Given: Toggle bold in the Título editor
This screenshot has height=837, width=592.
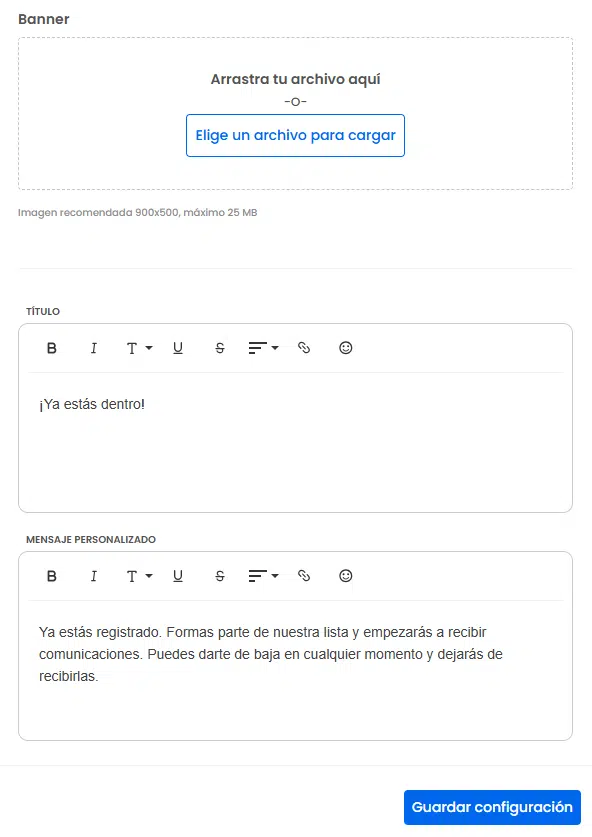Looking at the screenshot, I should point(52,348).
